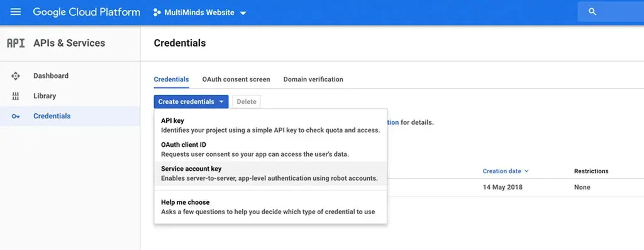The height and width of the screenshot is (250, 644).
Task: Click the Dashboard sidebar icon
Action: click(15, 76)
